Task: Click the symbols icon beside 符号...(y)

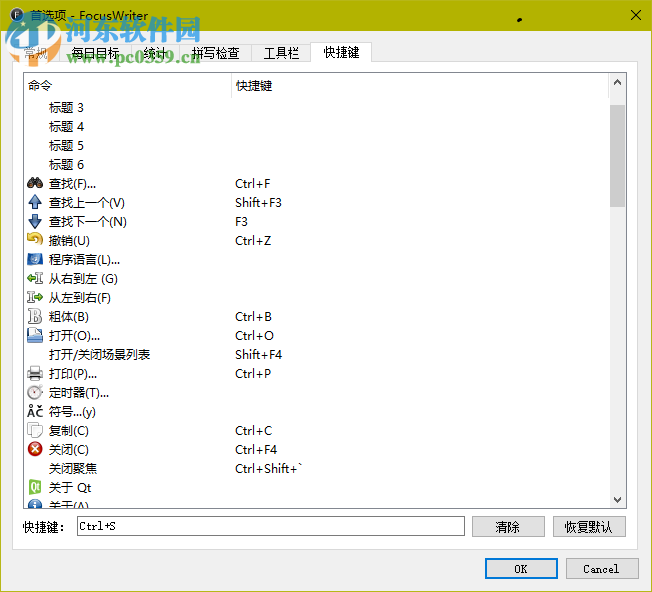Action: 35,411
